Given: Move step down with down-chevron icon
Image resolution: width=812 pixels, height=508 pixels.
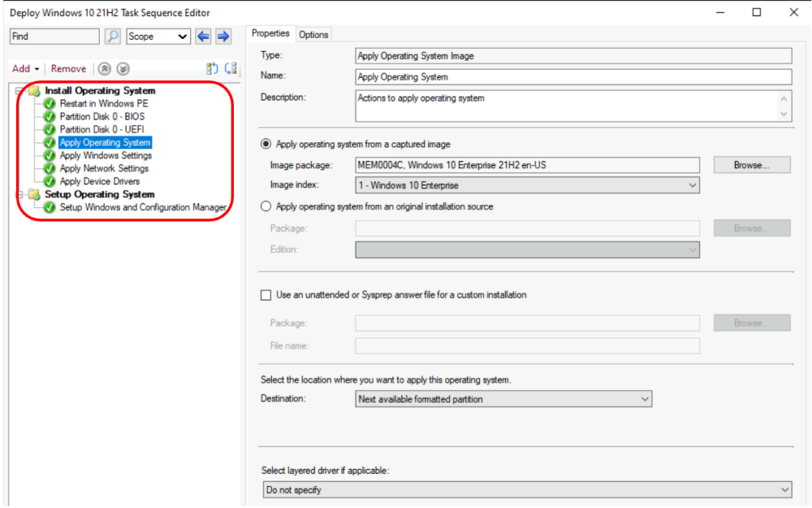Looking at the screenshot, I should tap(123, 69).
